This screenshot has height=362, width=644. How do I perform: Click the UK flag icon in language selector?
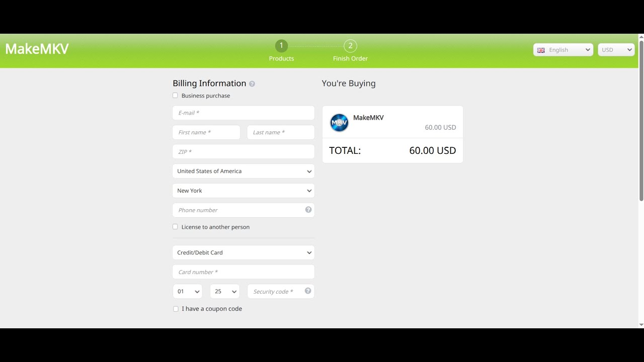pyautogui.click(x=541, y=50)
